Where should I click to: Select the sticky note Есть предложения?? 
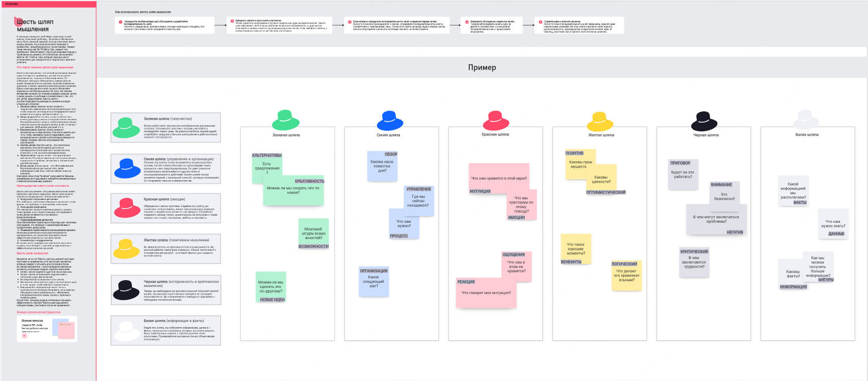[267, 168]
